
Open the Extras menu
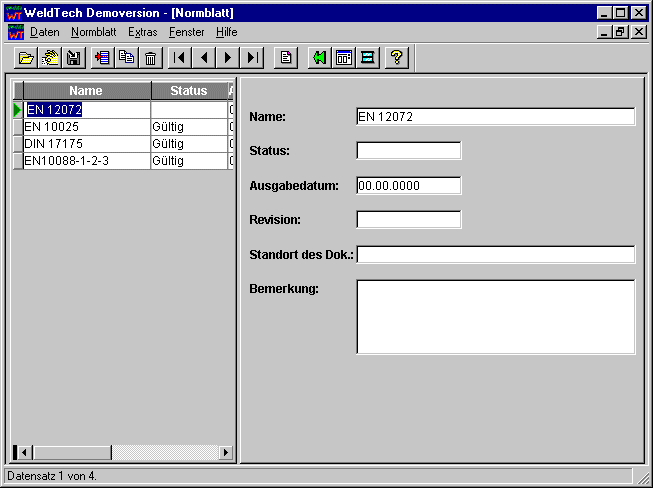point(142,32)
